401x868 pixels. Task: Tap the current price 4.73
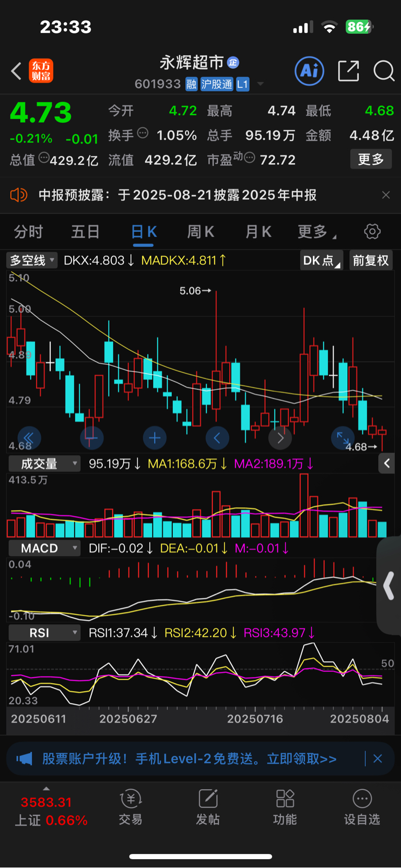tap(41, 113)
